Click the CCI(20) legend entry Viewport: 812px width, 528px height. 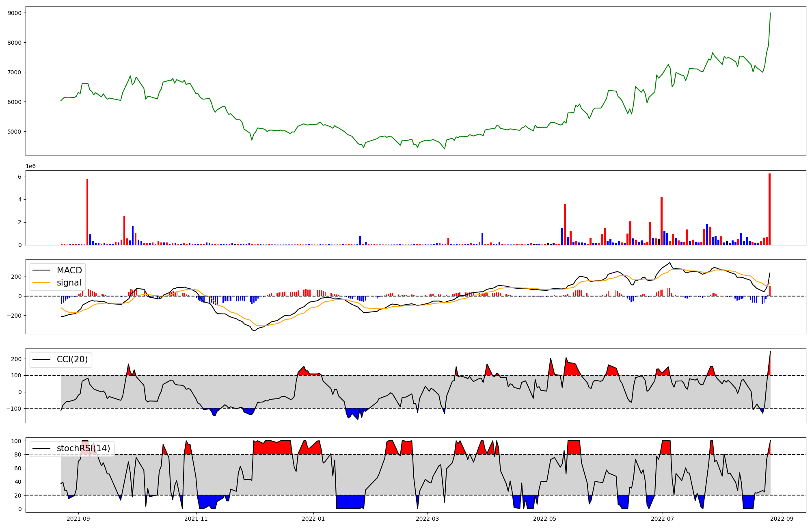[72, 359]
